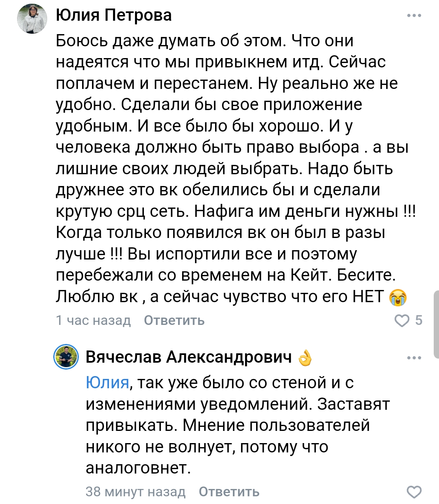Viewport: 439px width, 504px height.
Task: Click the scrollbar handle on the right edge
Action: 437,324
